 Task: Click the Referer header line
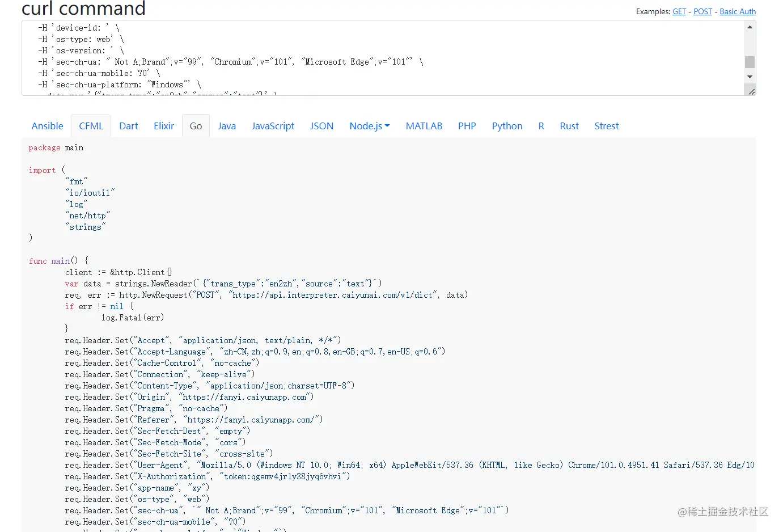pos(194,420)
